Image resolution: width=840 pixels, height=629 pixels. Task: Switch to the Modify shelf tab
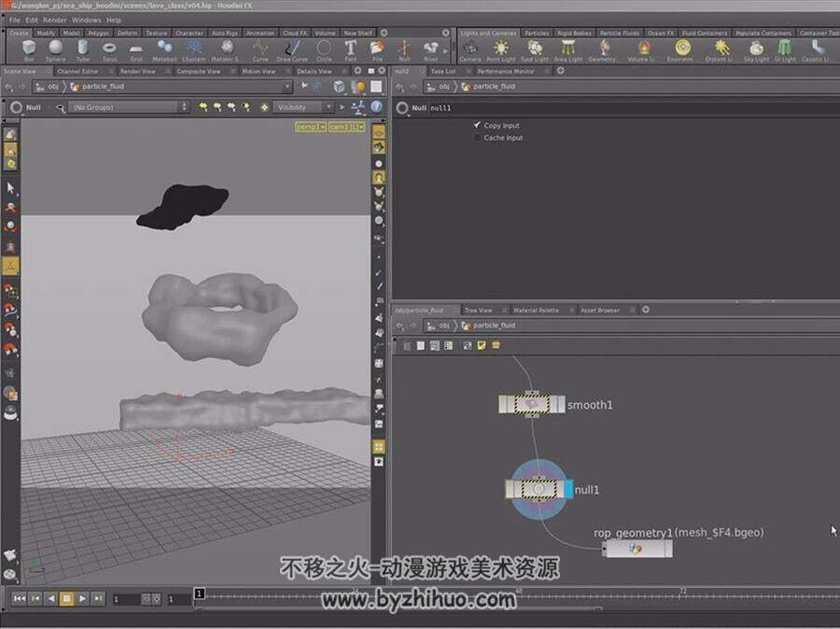46,33
